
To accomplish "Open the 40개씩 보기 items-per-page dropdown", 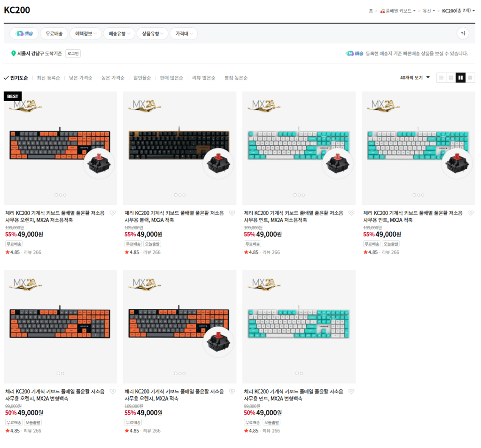I will coord(415,78).
